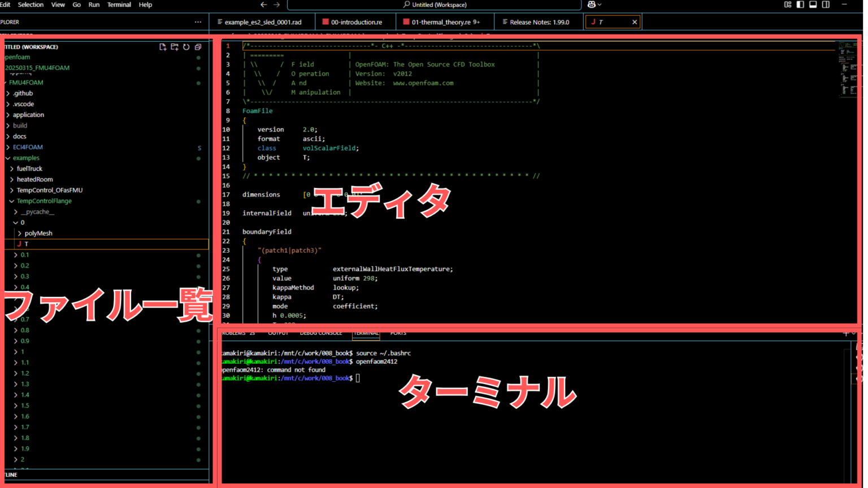Switch to the DEBUG CONSOLE panel
Image resolution: width=868 pixels, height=488 pixels.
321,333
